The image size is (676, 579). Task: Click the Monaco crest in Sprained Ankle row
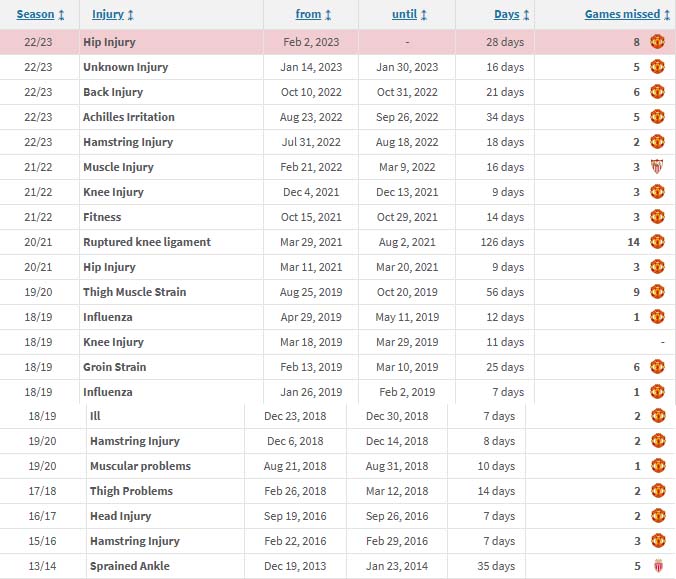coord(657,566)
